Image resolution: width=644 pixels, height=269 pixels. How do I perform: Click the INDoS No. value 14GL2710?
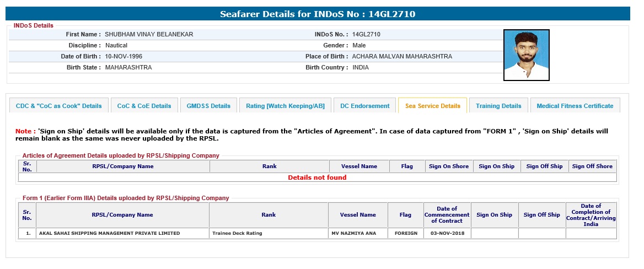click(366, 34)
